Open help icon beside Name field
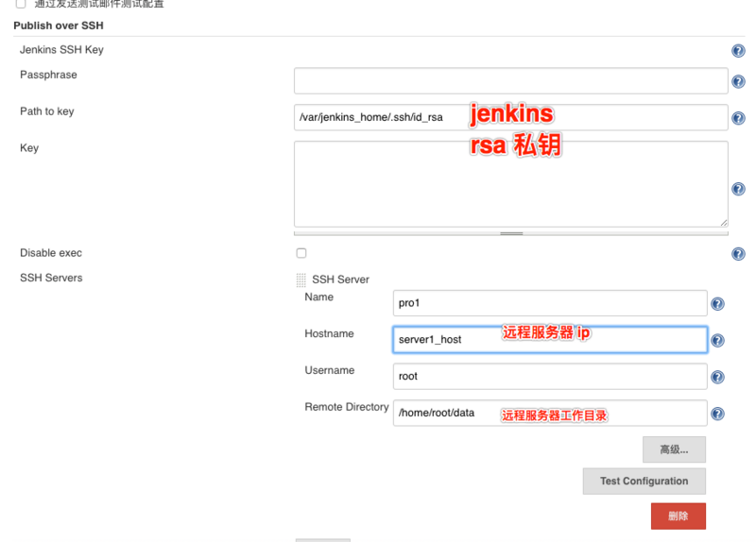Image resolution: width=756 pixels, height=542 pixels. 717,304
